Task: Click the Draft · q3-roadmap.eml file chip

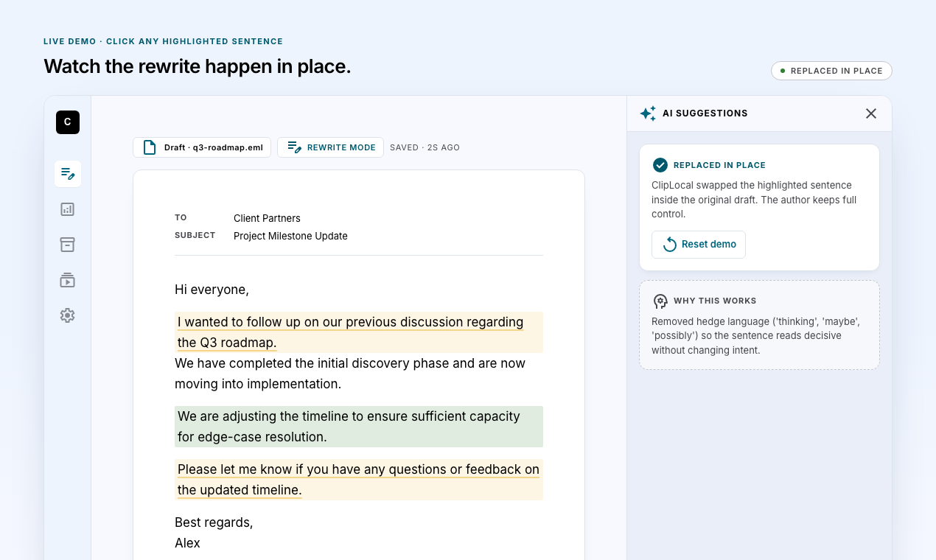Action: pos(202,147)
